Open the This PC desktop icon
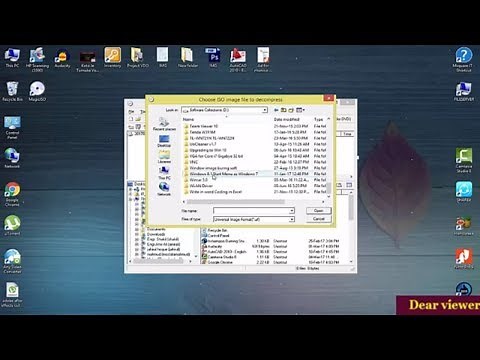480x360 pixels. click(x=12, y=57)
